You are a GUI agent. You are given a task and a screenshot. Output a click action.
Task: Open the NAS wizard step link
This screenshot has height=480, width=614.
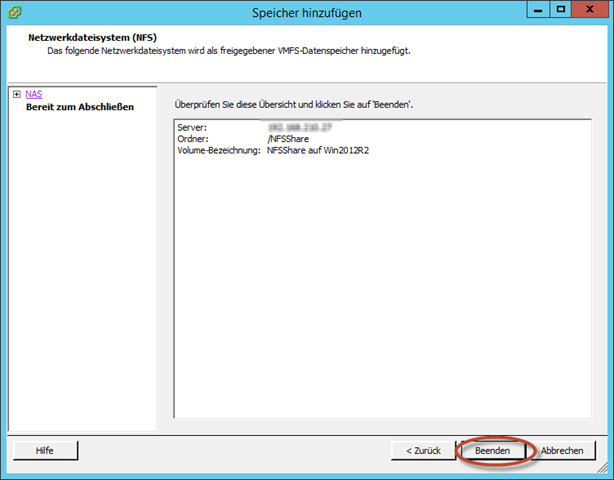pyautogui.click(x=34, y=94)
